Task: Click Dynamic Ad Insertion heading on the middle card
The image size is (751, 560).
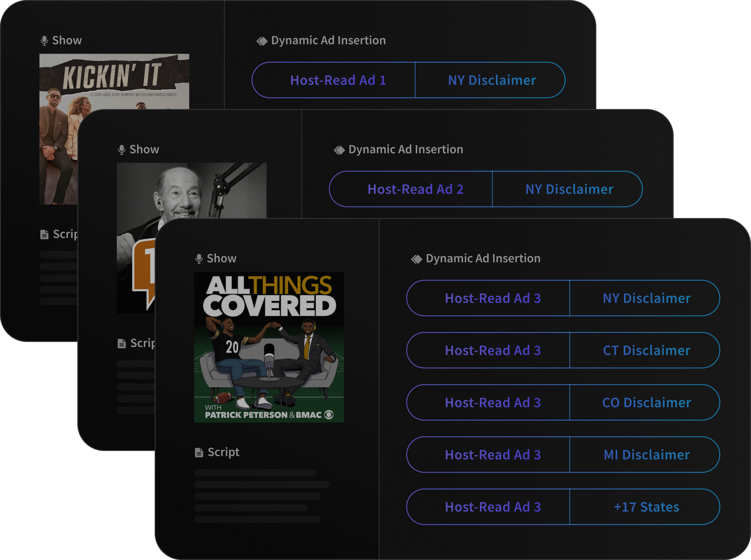Action: (406, 149)
